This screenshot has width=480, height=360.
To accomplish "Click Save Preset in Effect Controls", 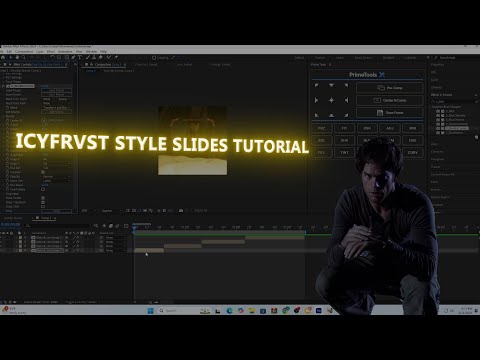I will click(56, 94).
